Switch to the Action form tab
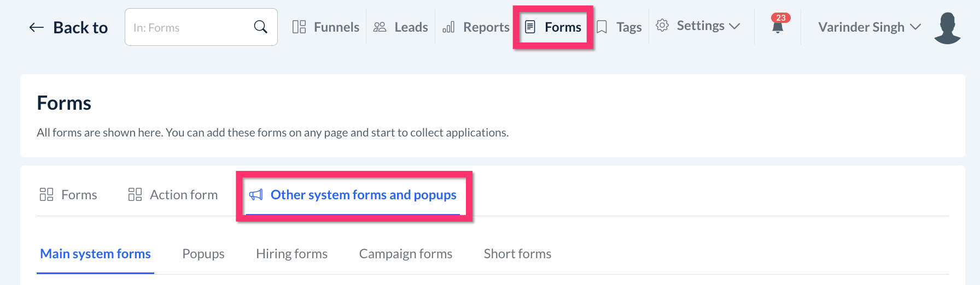 173,195
